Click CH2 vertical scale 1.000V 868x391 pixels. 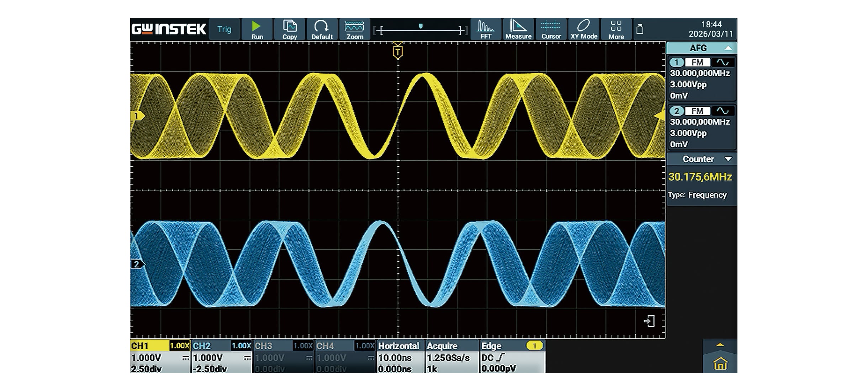click(208, 358)
